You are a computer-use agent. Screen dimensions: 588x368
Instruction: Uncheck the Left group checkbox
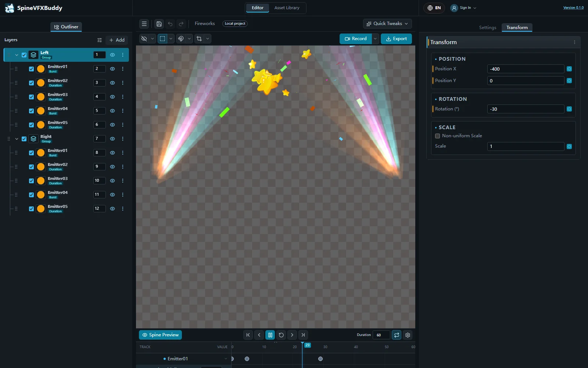point(24,55)
